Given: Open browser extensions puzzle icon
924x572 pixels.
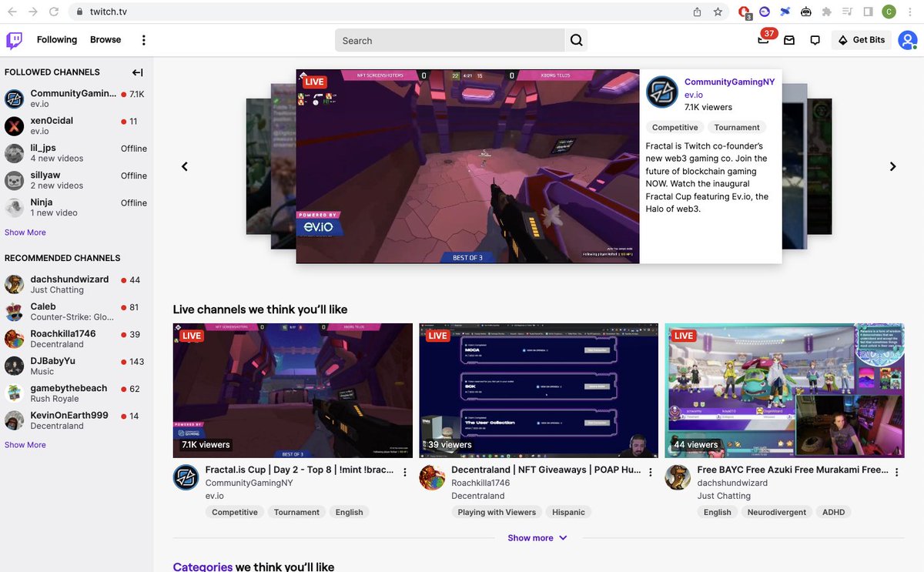Looking at the screenshot, I should pos(827,12).
